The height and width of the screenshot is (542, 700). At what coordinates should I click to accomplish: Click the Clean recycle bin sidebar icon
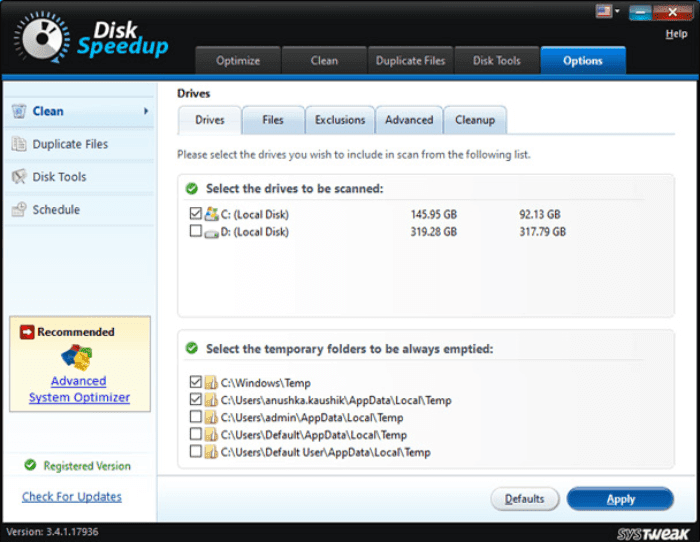tap(19, 111)
